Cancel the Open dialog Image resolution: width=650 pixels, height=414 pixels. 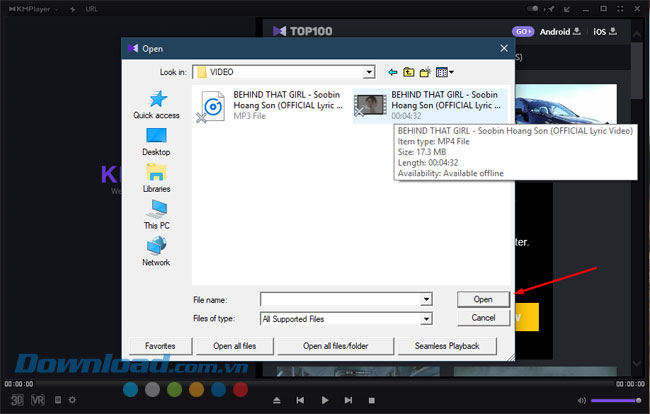[483, 318]
